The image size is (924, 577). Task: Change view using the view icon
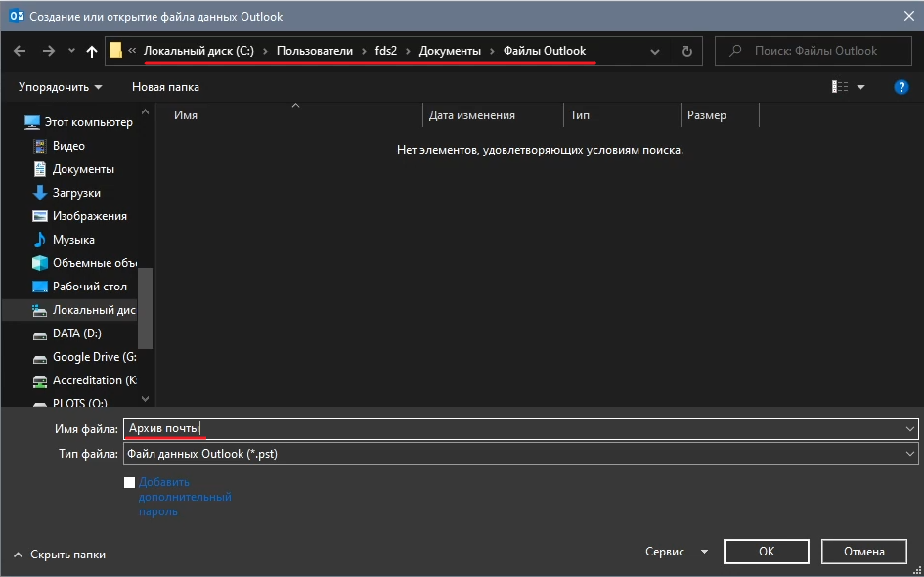tap(840, 87)
